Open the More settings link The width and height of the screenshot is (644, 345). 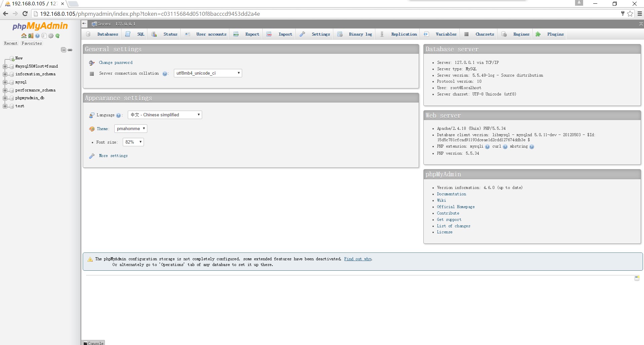coord(113,156)
